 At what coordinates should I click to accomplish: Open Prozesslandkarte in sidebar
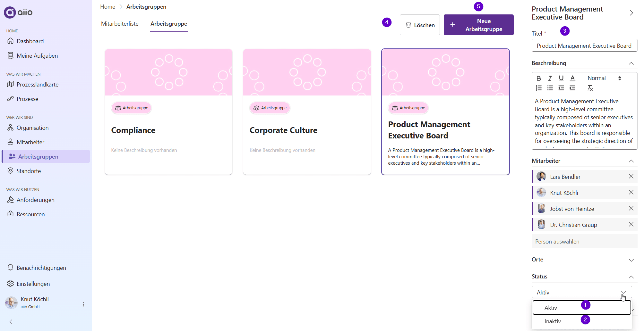pos(46,85)
